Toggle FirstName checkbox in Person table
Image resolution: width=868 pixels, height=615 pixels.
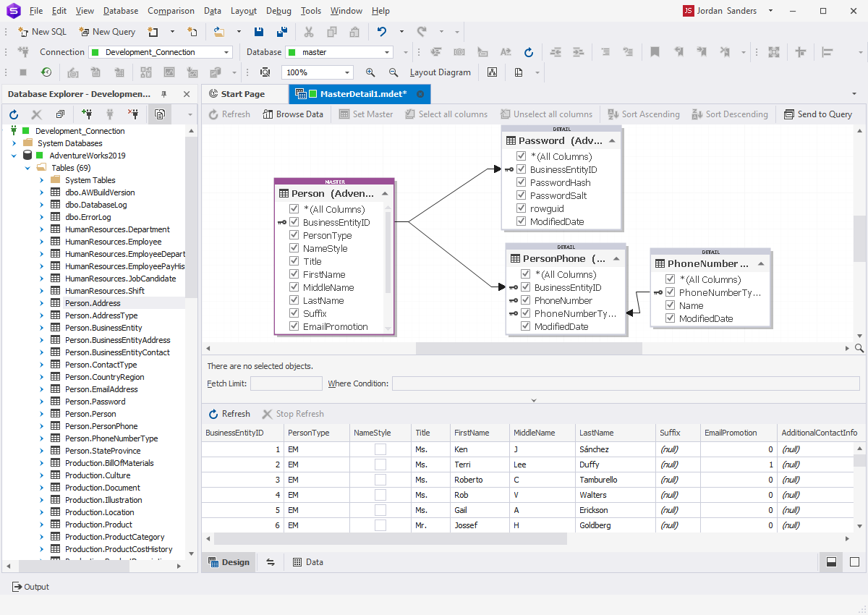point(294,274)
